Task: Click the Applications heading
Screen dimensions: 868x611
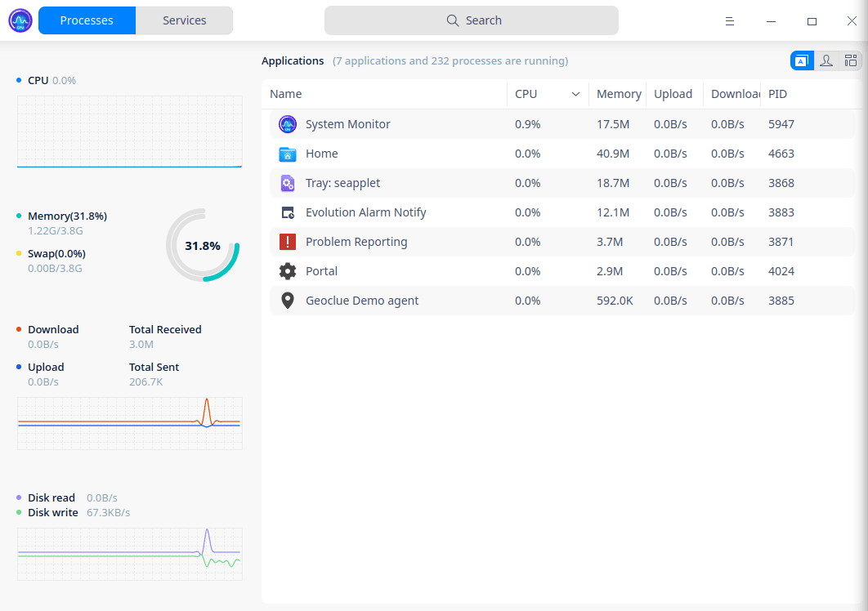Action: tap(293, 61)
